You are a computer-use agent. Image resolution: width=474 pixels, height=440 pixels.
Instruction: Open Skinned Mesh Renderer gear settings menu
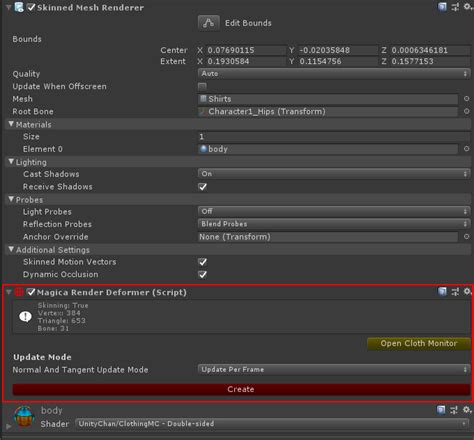[x=468, y=7]
